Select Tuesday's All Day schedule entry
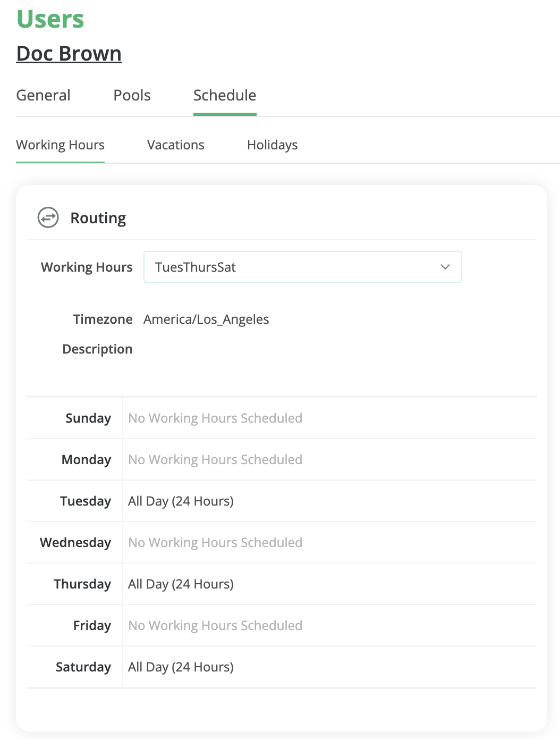Viewport: 560px width, 739px height. 181,501
